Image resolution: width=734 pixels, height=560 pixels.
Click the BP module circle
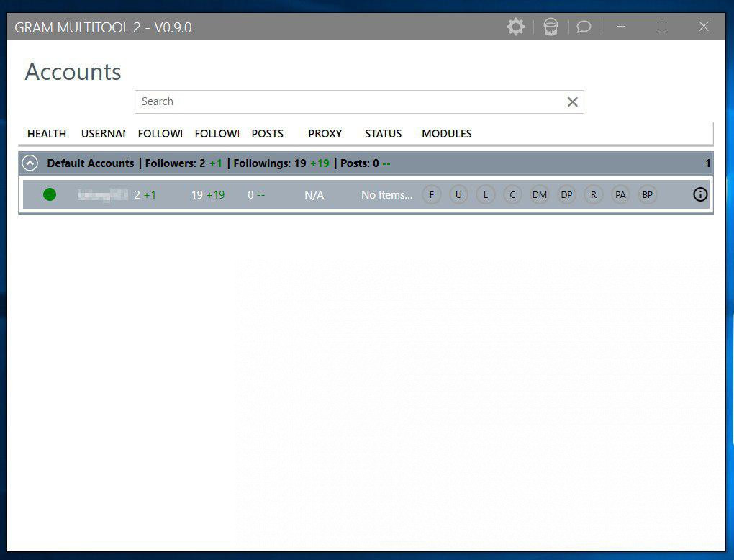coord(648,194)
